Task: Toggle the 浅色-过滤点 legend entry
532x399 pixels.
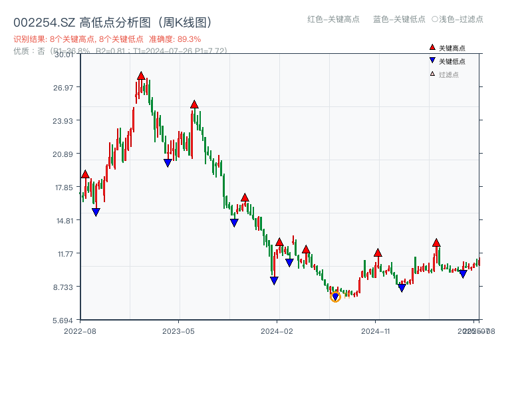Action: [458, 20]
